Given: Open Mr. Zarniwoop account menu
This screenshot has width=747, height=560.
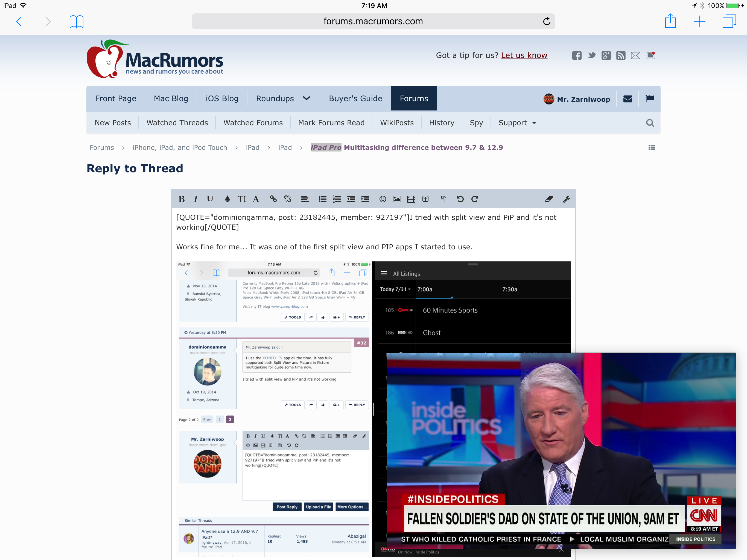Looking at the screenshot, I should click(576, 99).
